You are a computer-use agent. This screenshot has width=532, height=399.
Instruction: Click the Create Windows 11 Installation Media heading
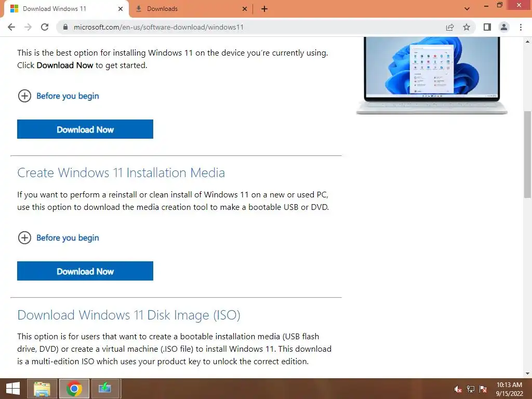click(121, 172)
